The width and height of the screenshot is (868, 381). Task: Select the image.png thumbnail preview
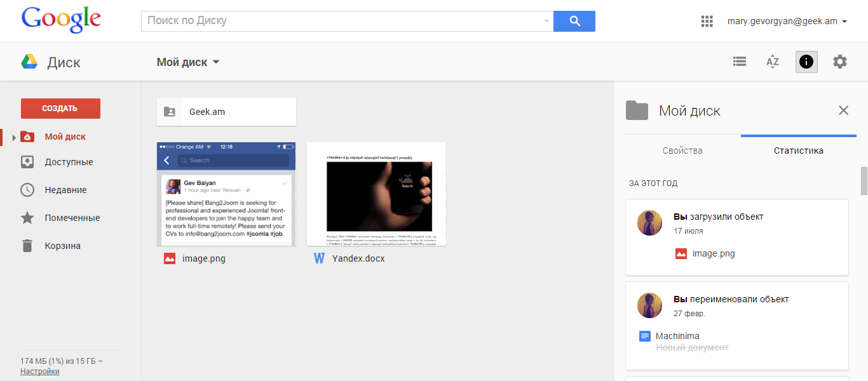click(226, 194)
